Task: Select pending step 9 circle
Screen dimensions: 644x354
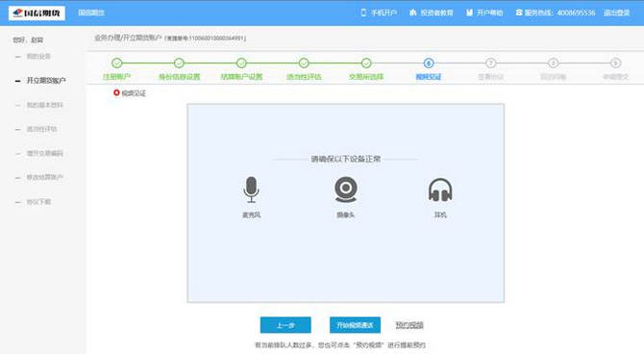Action: tap(615, 63)
